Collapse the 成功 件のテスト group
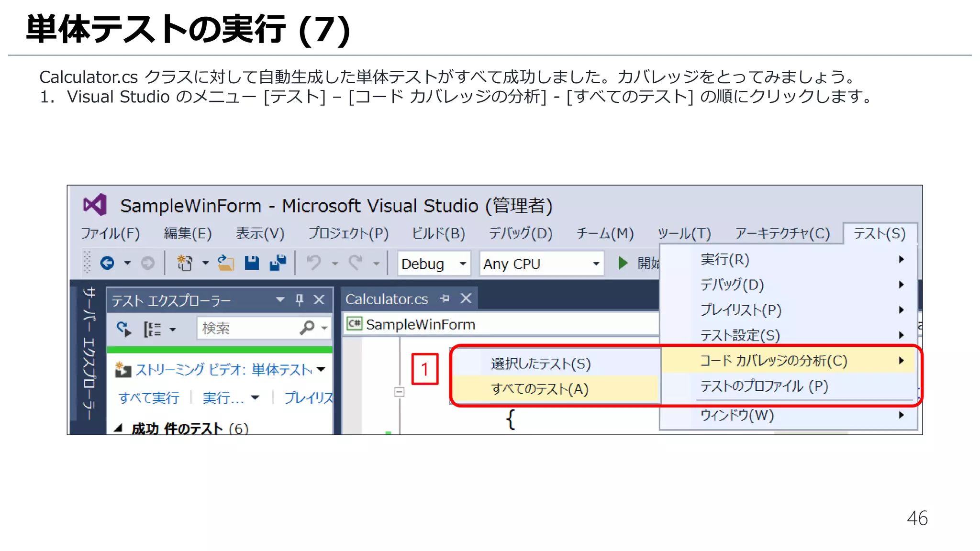The width and height of the screenshot is (980, 551). pos(118,428)
